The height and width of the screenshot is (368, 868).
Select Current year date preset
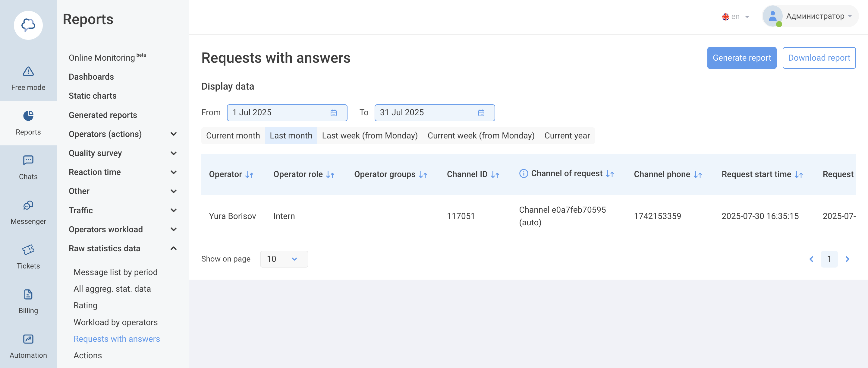[567, 136]
